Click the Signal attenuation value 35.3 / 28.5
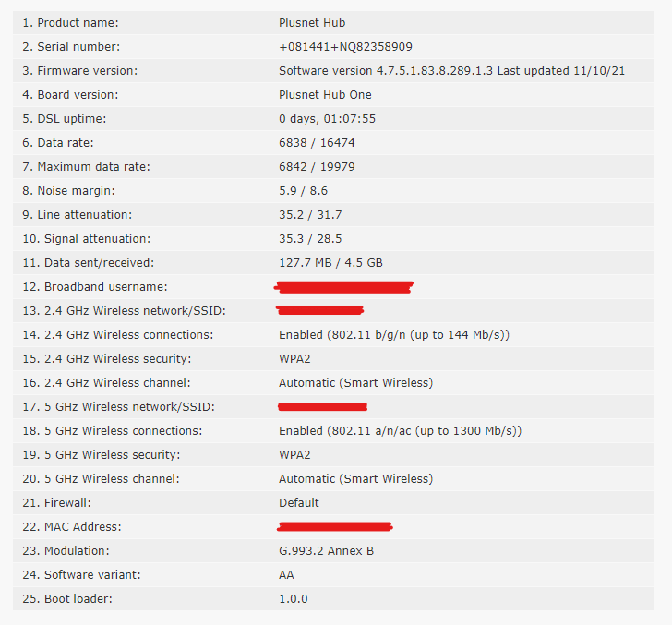 pyautogui.click(x=310, y=238)
